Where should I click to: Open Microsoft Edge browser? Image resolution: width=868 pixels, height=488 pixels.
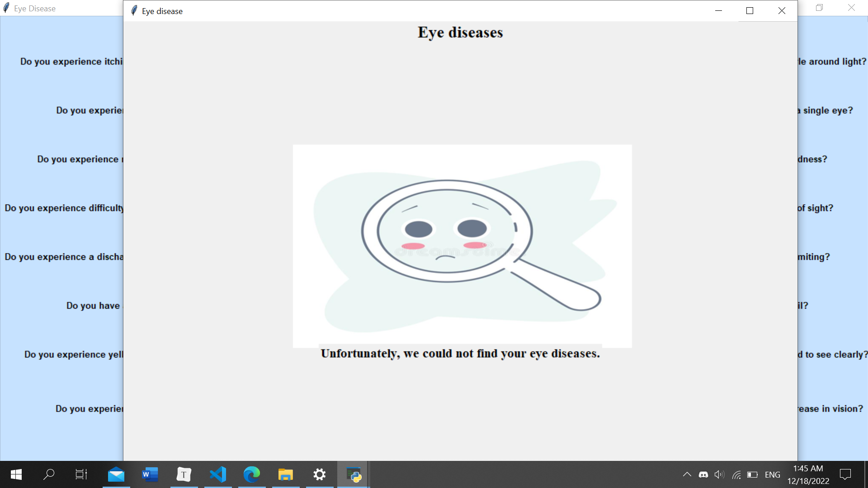click(252, 474)
